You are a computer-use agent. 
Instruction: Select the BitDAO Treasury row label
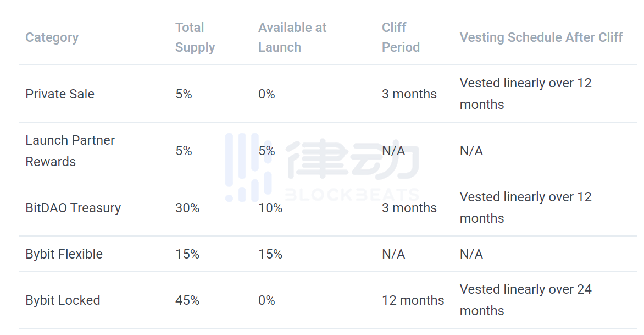coord(73,208)
